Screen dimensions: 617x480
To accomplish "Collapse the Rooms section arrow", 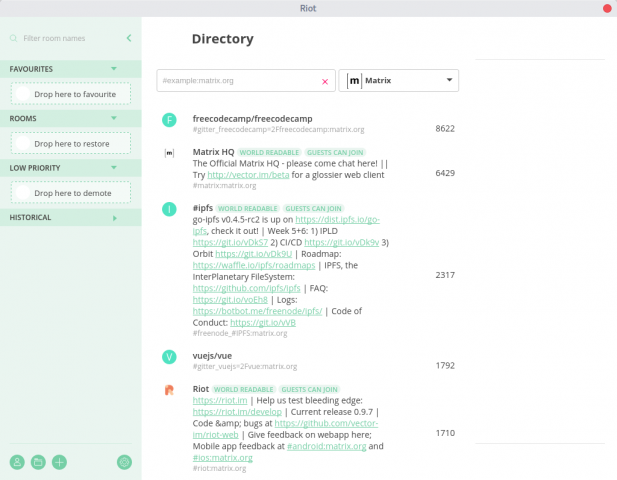I will 114,118.
